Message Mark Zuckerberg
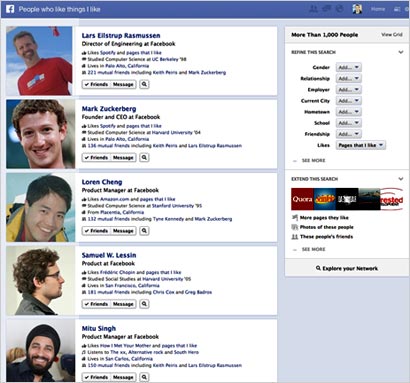 click(x=123, y=157)
